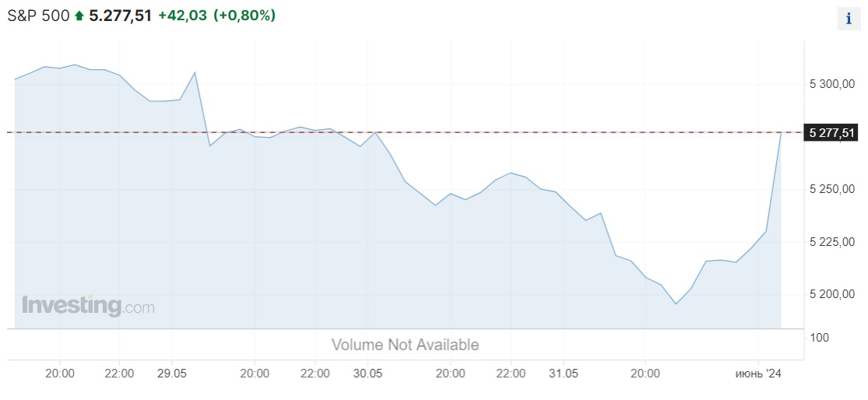The height and width of the screenshot is (400, 868).
Task: Click the Volume Not Available text
Action: click(x=406, y=345)
